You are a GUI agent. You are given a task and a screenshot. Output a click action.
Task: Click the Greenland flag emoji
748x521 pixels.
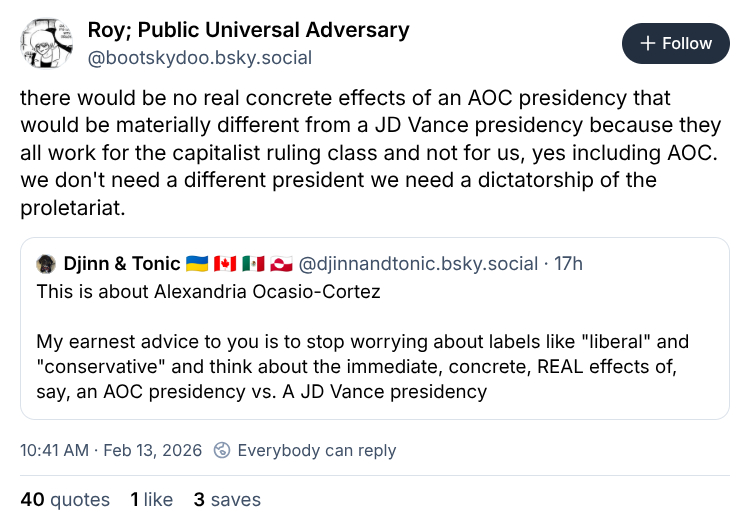tap(281, 264)
